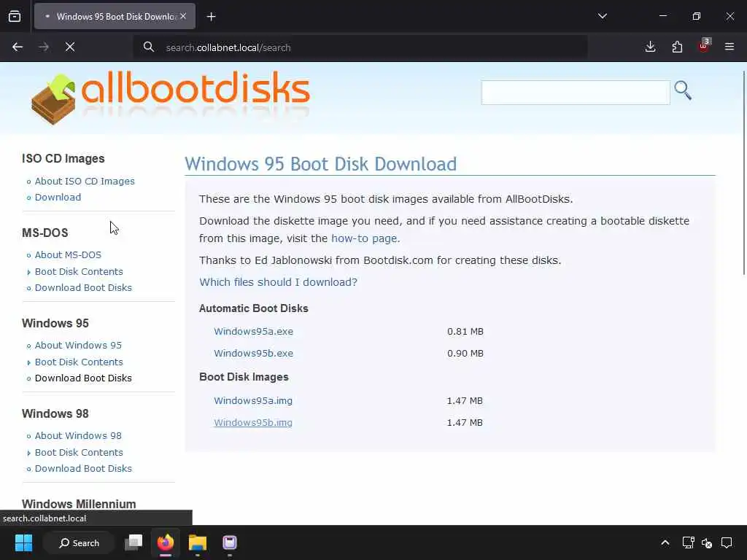Click the Automatic Boot Disks heading
The height and width of the screenshot is (560, 747).
253,308
